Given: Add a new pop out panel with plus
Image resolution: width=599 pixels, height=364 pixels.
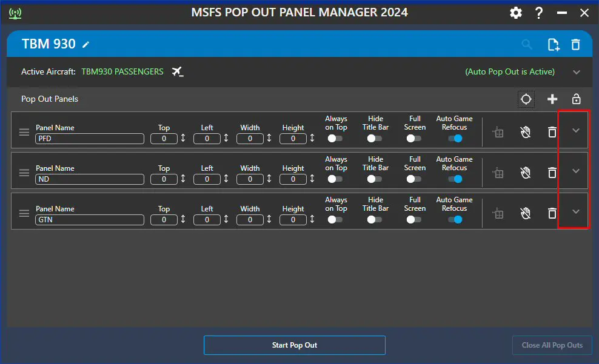Looking at the screenshot, I should tap(552, 99).
